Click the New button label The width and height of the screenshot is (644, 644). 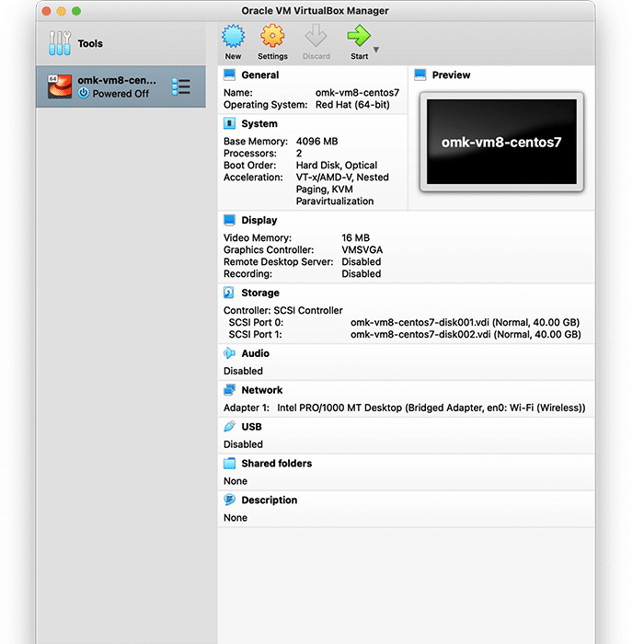[233, 56]
